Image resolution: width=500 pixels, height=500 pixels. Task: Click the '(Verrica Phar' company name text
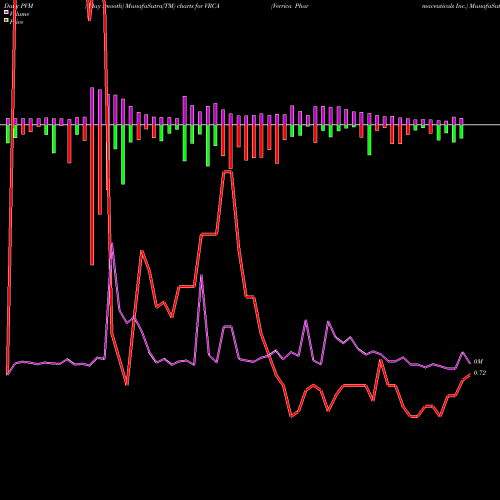[x=290, y=6]
